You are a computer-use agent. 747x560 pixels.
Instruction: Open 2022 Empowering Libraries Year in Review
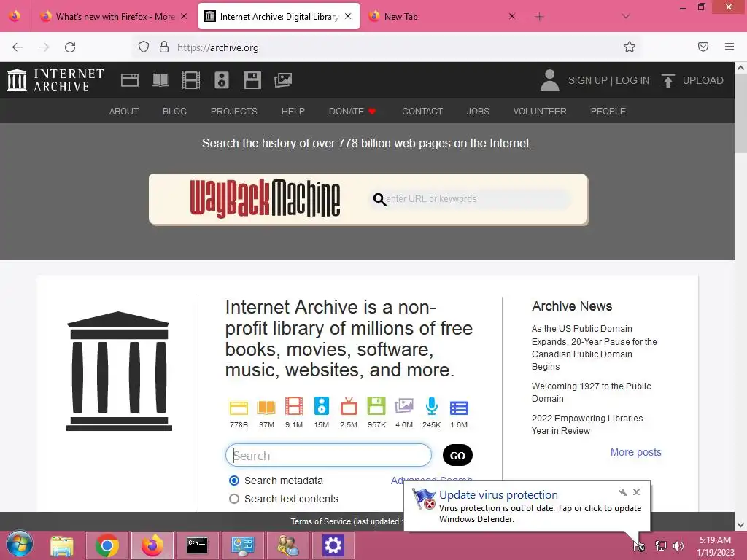pyautogui.click(x=587, y=424)
